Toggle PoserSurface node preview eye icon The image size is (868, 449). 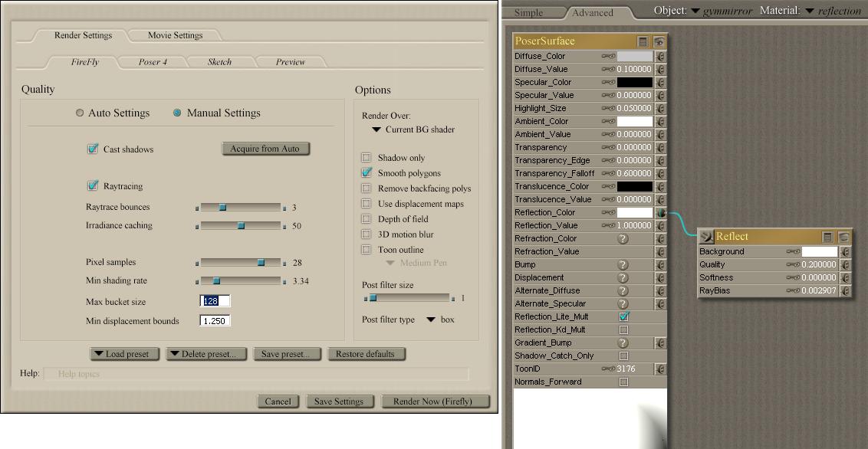659,41
